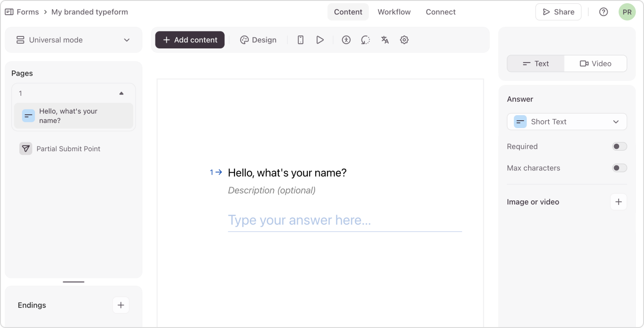Open the help icon in the header
This screenshot has height=328, width=644.
pyautogui.click(x=604, y=12)
